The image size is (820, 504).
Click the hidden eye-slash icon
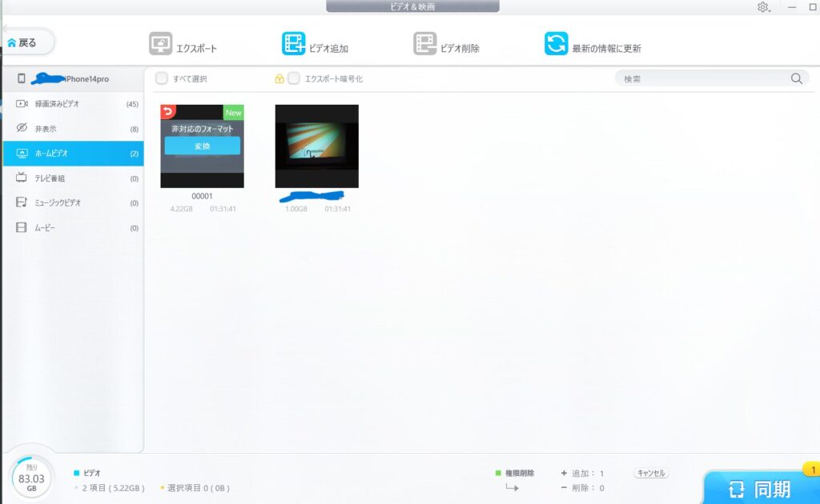pos(22,127)
